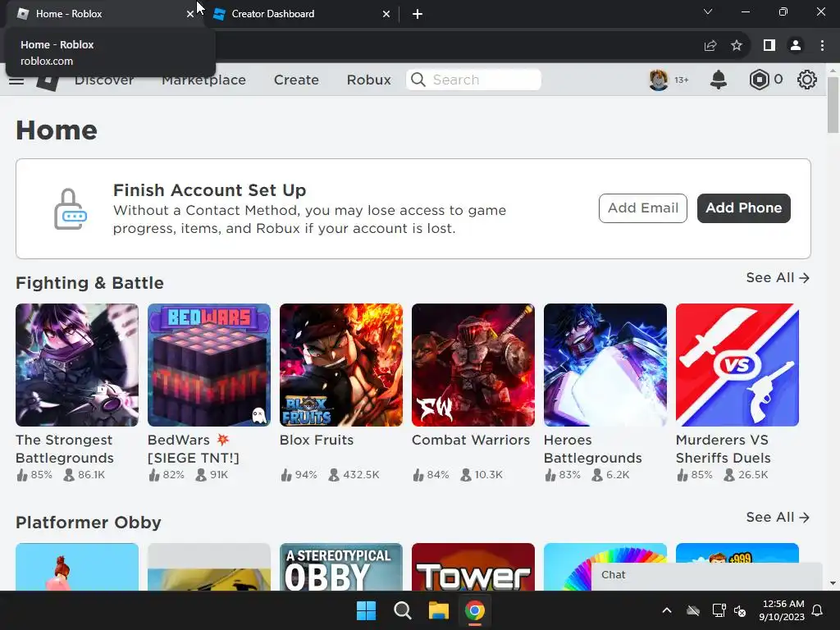This screenshot has height=630, width=840.
Task: Click the onedrive cloud tray icon
Action: point(693,610)
